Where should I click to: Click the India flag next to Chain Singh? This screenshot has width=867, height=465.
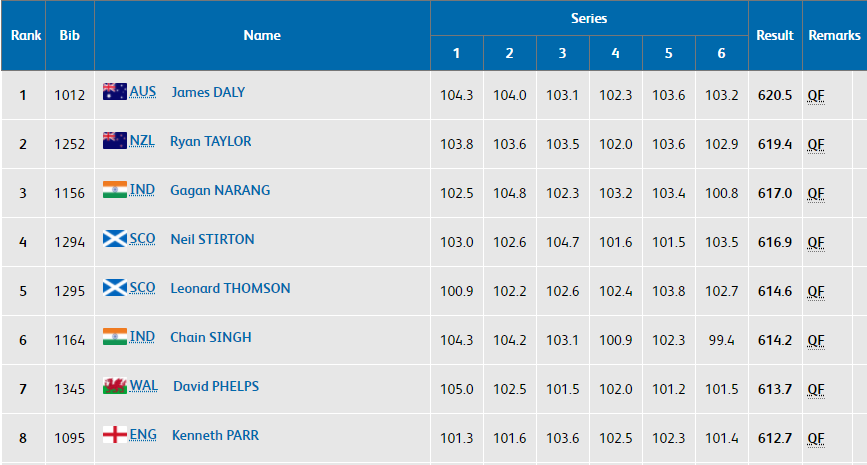click(x=115, y=337)
